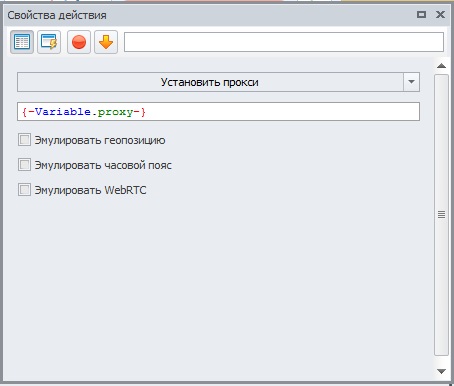This screenshot has width=454, height=386.
Task: Click the scrollbar up arrow
Action: pos(441,66)
